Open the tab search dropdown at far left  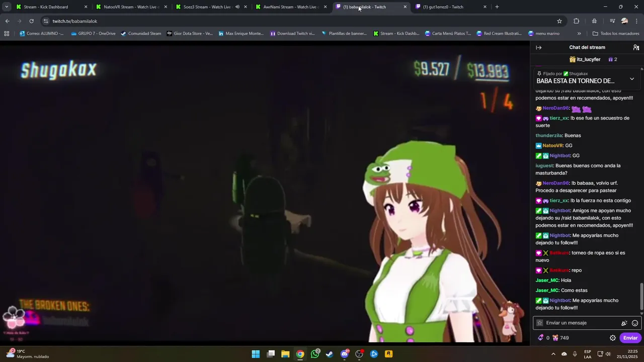click(x=7, y=7)
